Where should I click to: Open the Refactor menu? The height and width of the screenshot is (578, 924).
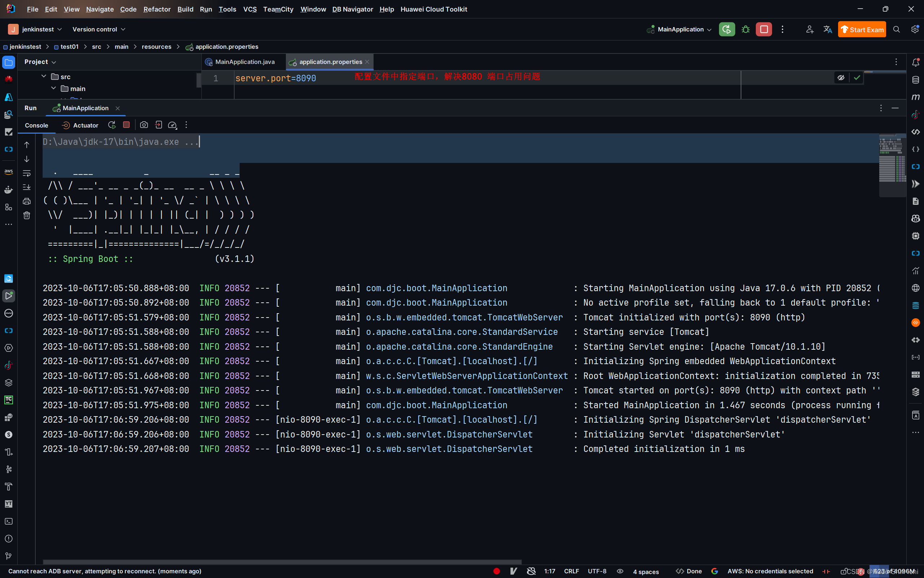[x=157, y=9]
